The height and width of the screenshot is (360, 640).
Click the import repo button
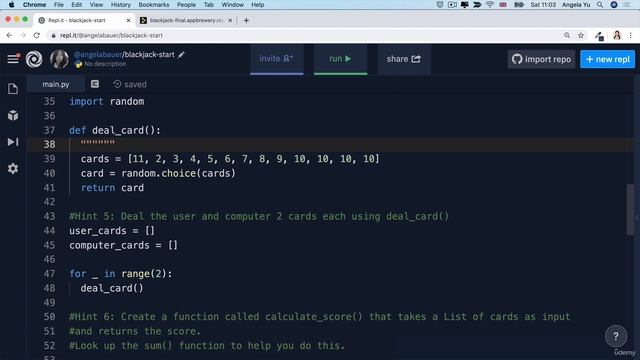coord(541,59)
